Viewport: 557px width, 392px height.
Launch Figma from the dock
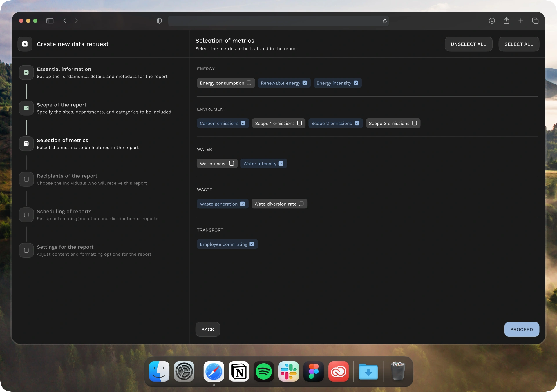pos(314,371)
